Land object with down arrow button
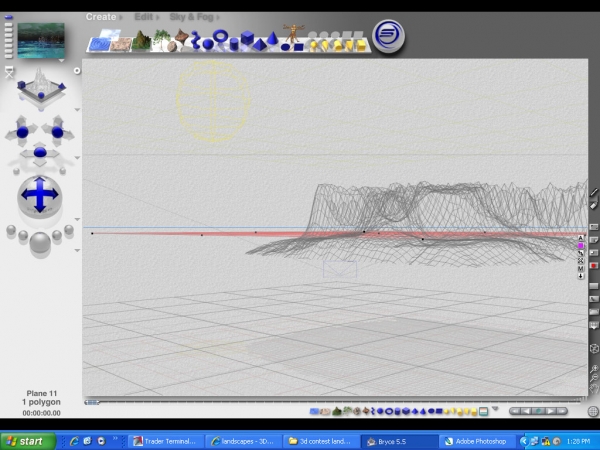 (580, 276)
